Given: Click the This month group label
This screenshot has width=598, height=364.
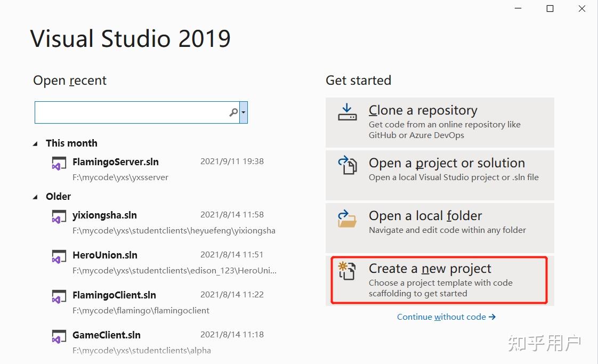Looking at the screenshot, I should [x=72, y=143].
